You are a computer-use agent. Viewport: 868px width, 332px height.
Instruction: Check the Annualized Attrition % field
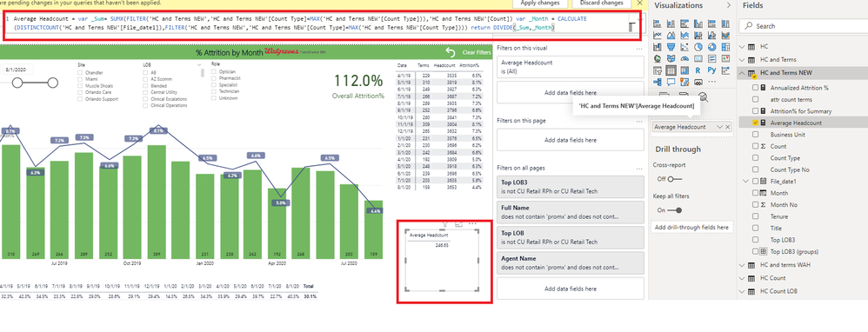point(756,88)
